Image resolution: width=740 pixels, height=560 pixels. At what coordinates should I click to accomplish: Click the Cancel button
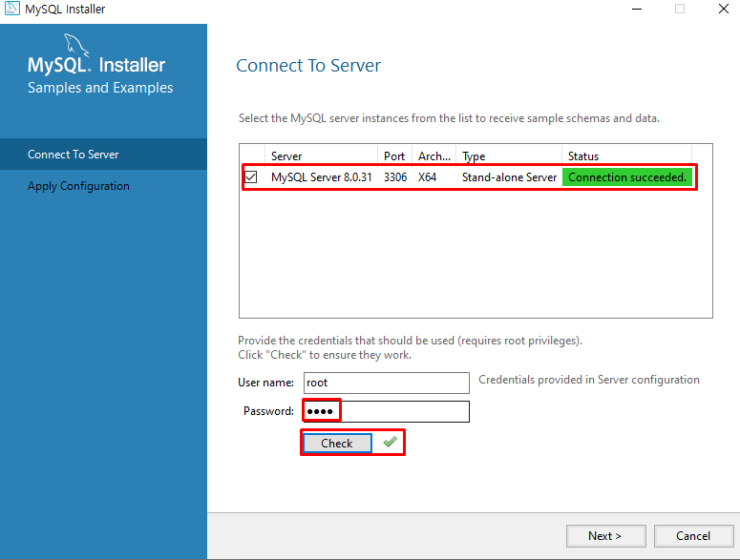693,536
